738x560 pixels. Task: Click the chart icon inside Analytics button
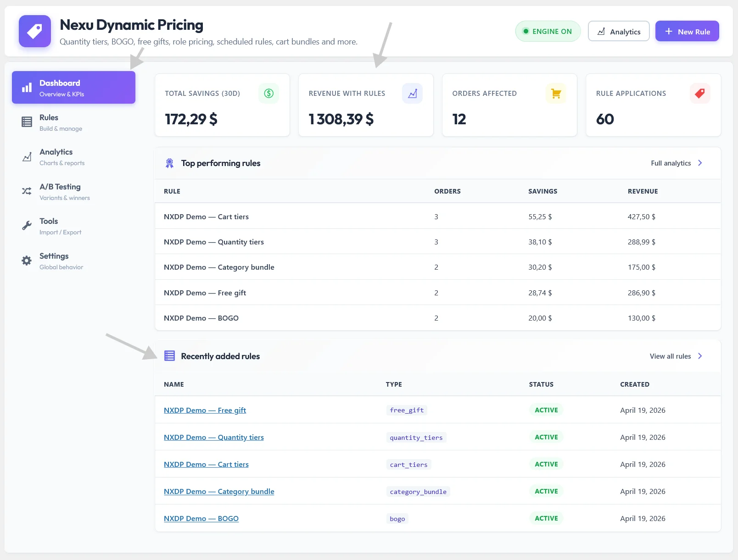[x=601, y=32]
